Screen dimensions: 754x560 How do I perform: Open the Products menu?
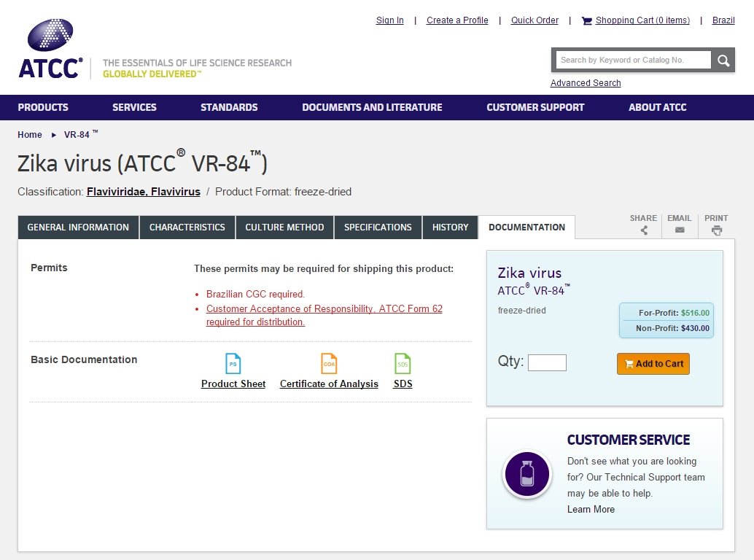43,107
